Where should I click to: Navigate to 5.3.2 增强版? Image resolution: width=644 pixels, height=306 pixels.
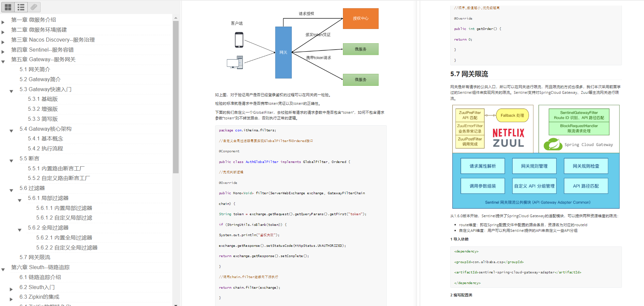pyautogui.click(x=43, y=109)
